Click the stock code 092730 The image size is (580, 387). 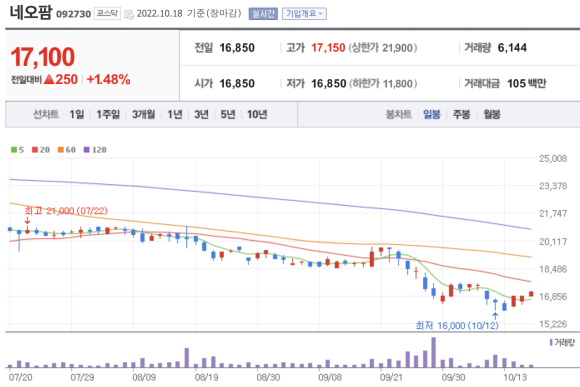[x=74, y=14]
